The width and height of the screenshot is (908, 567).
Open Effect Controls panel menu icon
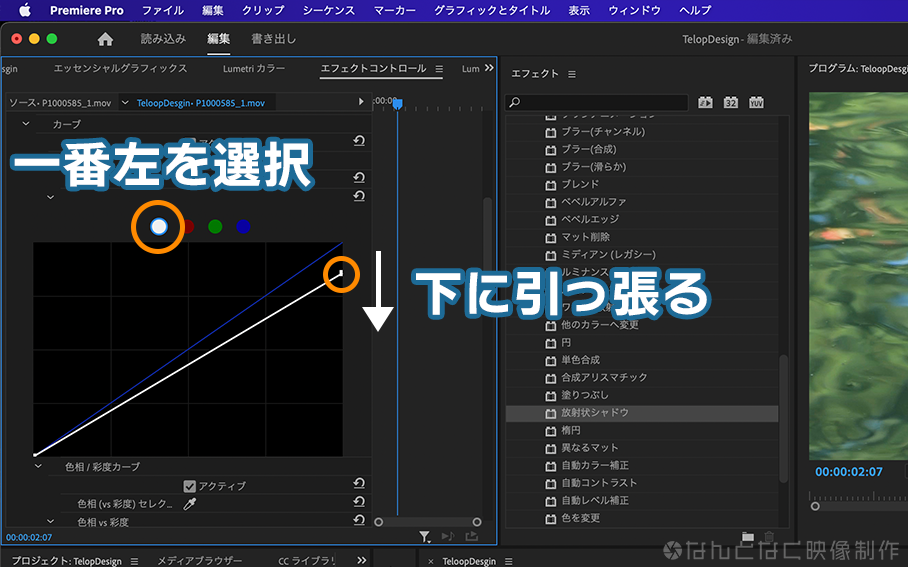439,69
